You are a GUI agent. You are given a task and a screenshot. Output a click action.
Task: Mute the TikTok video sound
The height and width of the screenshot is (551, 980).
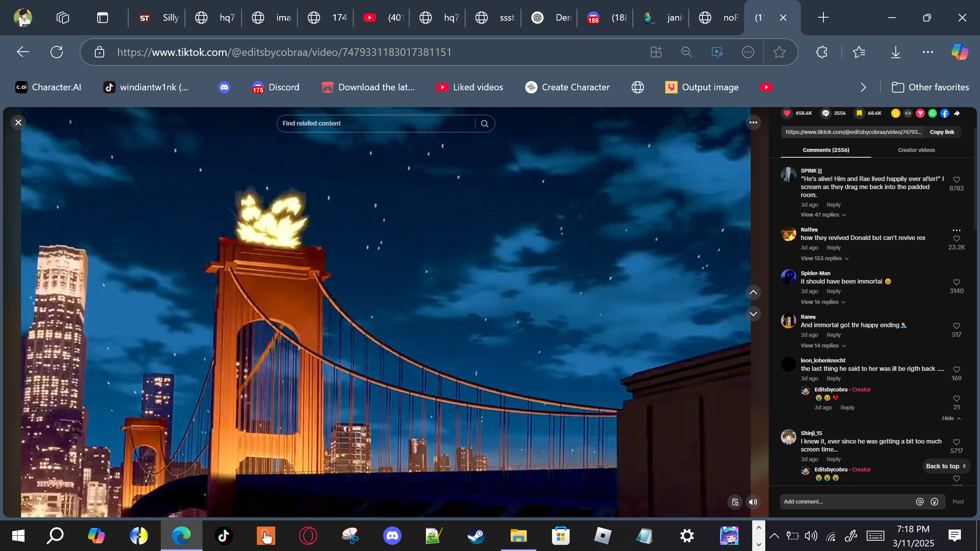(x=753, y=502)
